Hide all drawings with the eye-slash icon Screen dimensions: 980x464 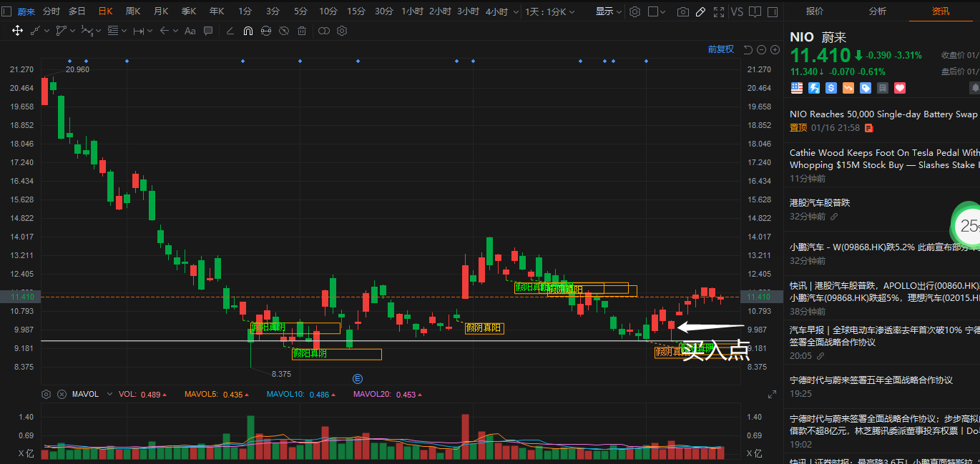[x=284, y=31]
